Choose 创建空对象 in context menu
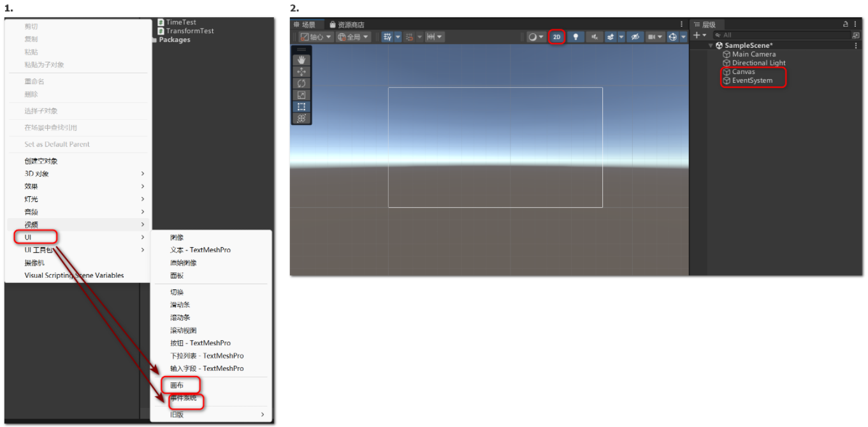Viewport: 868px width, 427px height. [78, 161]
